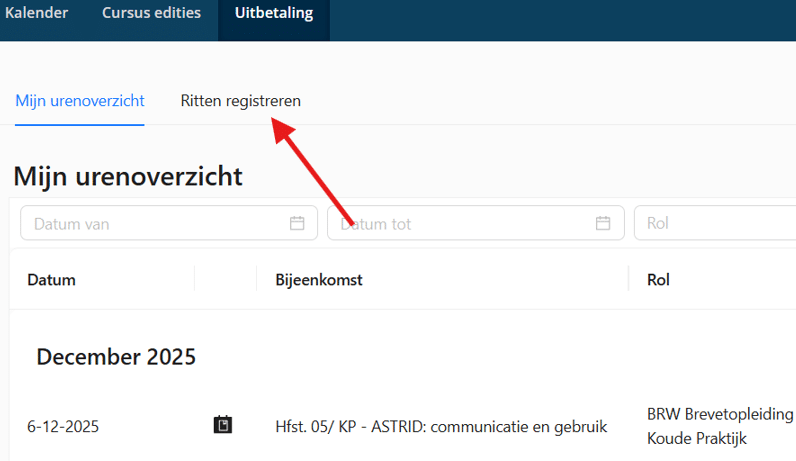Viewport: 796px width, 461px height.
Task: Collapse the December 2025 group
Action: pyautogui.click(x=116, y=357)
